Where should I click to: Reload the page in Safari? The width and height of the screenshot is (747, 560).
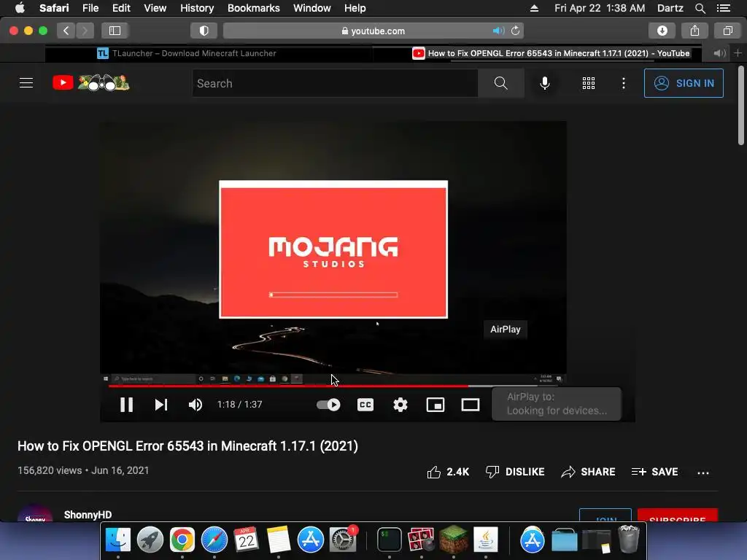pos(516,31)
